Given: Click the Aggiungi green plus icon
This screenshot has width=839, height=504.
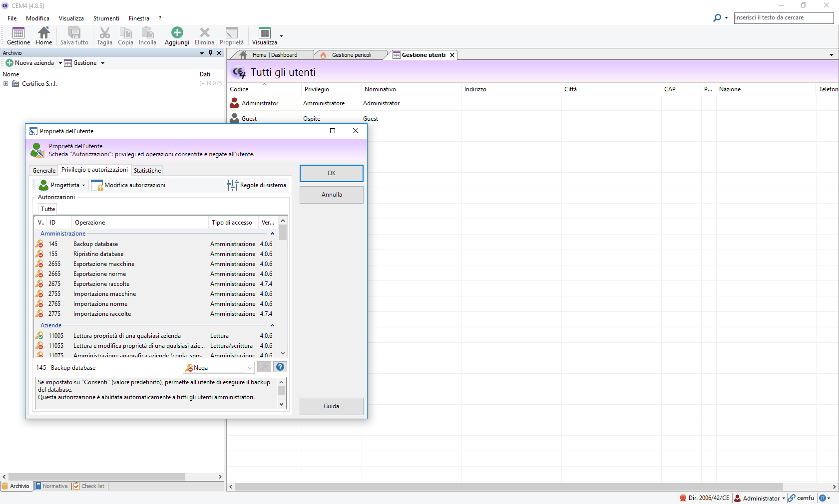Looking at the screenshot, I should [177, 33].
